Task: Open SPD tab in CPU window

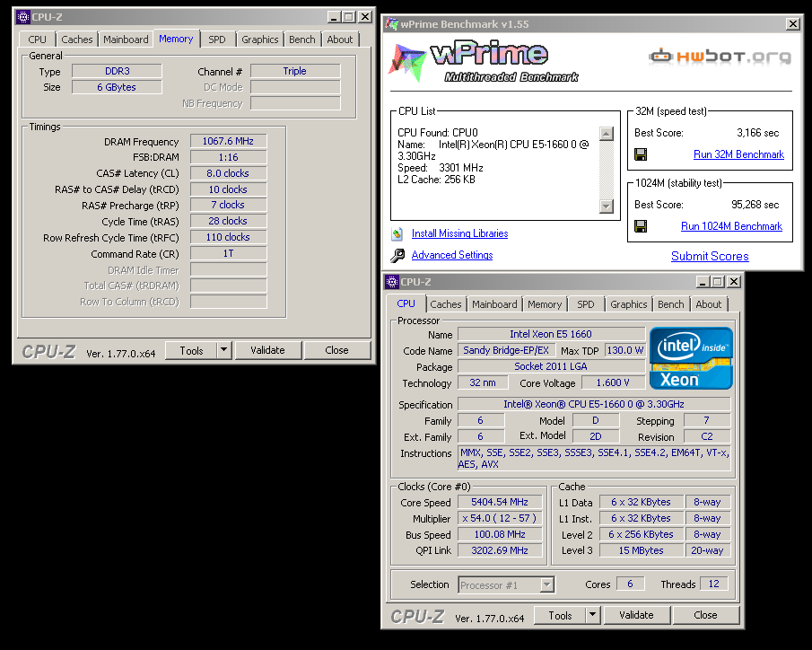Action: [586, 304]
